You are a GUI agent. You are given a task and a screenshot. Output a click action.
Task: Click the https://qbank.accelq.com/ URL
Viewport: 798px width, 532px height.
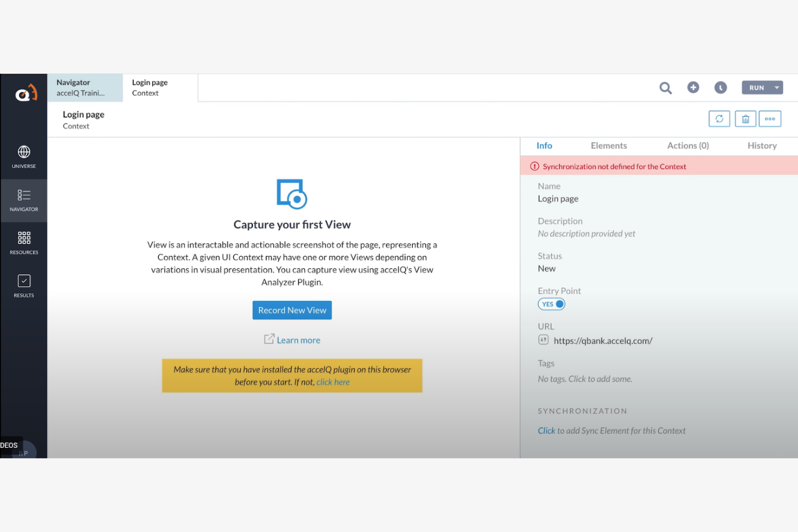pos(603,341)
